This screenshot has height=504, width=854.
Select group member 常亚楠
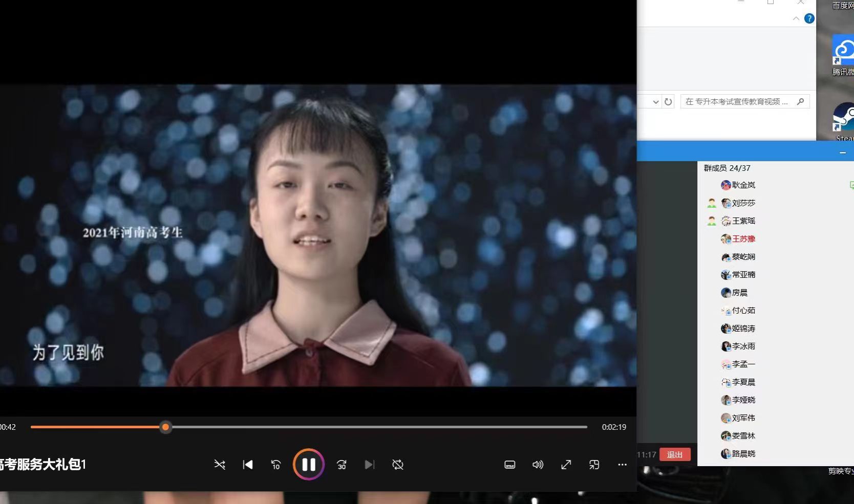click(x=743, y=275)
